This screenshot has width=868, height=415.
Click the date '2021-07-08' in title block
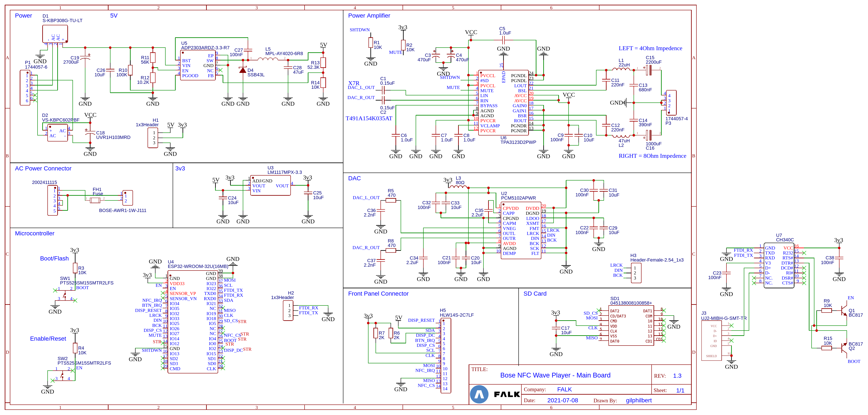tap(562, 400)
